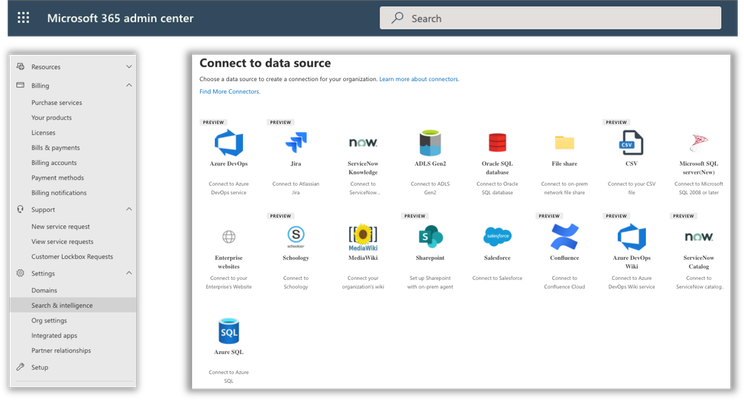Image resolution: width=744 pixels, height=400 pixels.
Task: Choose the Salesforce cloud icon
Action: coord(497,236)
